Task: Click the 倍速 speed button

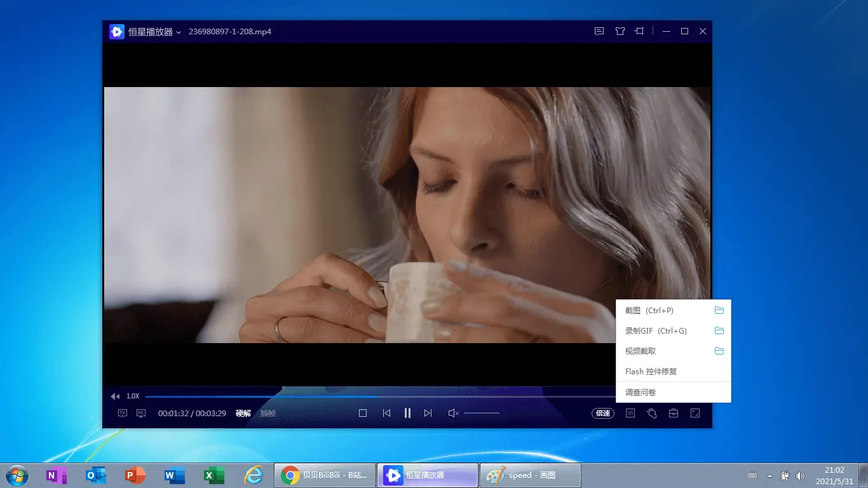Action: tap(602, 413)
